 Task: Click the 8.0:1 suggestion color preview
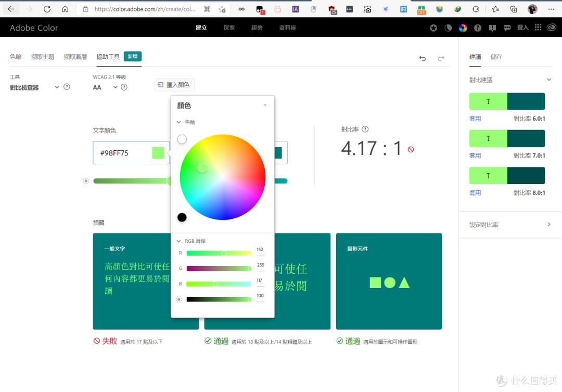507,175
